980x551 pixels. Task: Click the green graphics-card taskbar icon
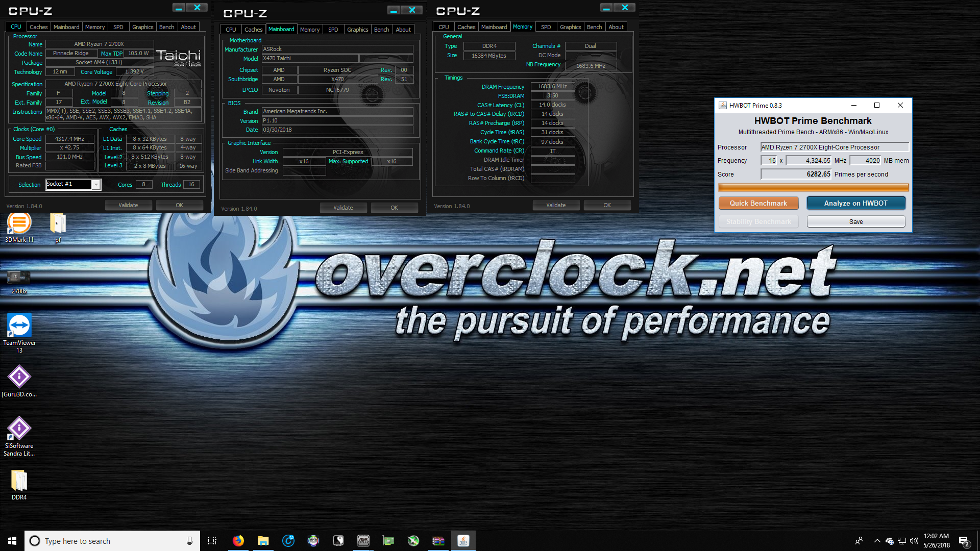click(x=388, y=541)
